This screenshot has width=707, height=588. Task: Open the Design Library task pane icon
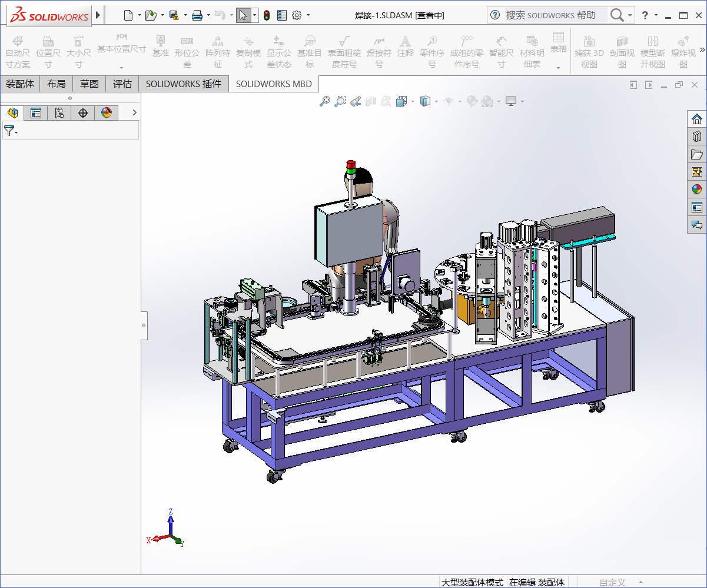coord(697,137)
